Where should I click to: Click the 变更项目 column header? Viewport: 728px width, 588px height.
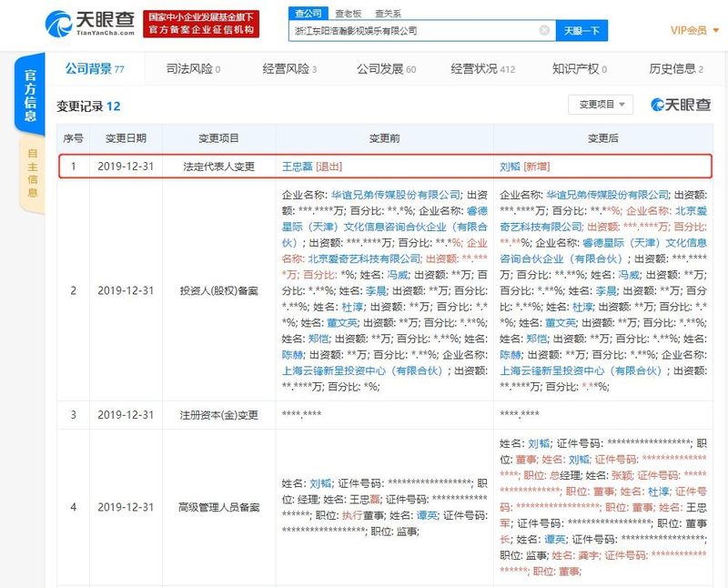click(218, 138)
